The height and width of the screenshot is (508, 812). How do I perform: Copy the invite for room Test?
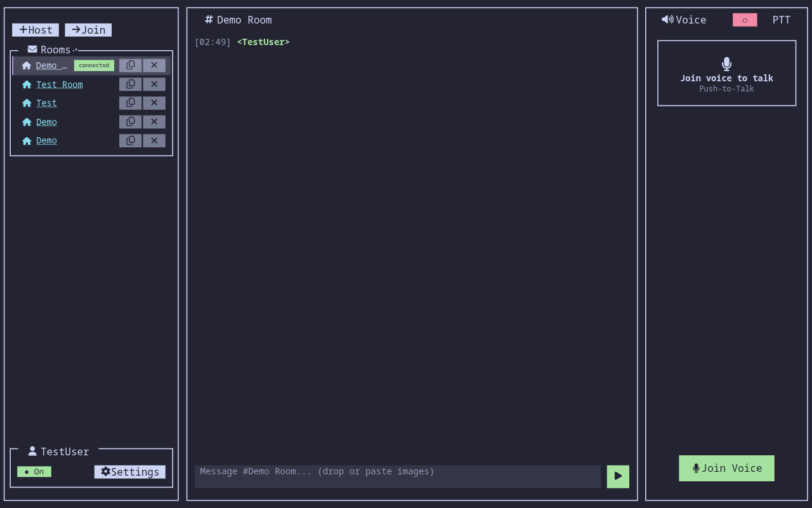[130, 103]
